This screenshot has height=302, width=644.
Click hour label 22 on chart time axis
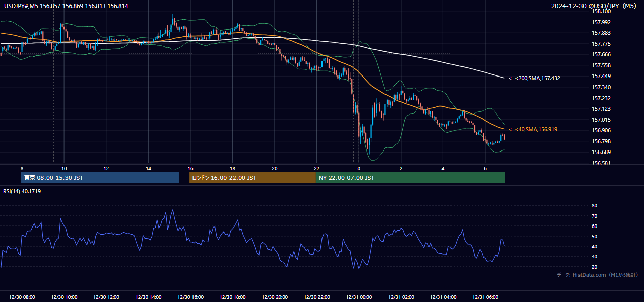point(316,168)
